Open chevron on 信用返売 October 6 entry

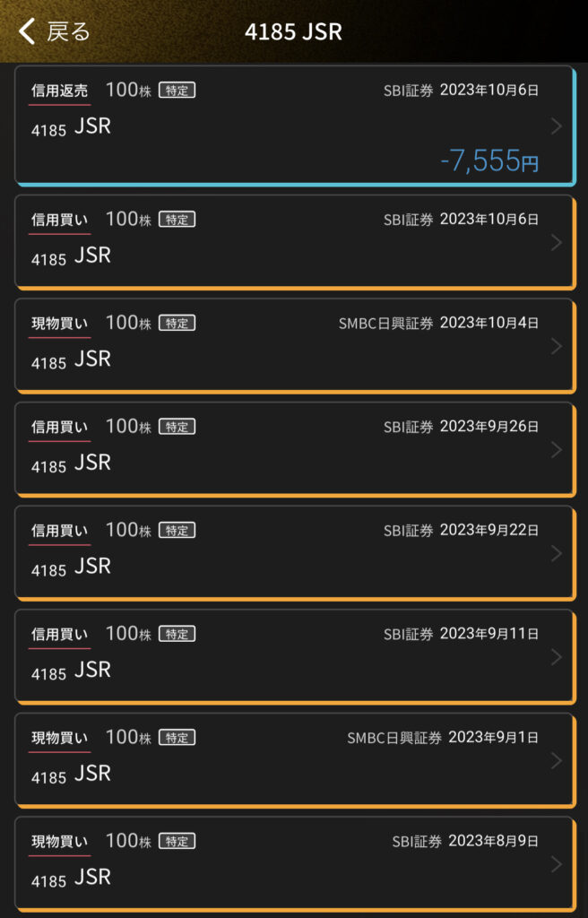[x=556, y=126]
